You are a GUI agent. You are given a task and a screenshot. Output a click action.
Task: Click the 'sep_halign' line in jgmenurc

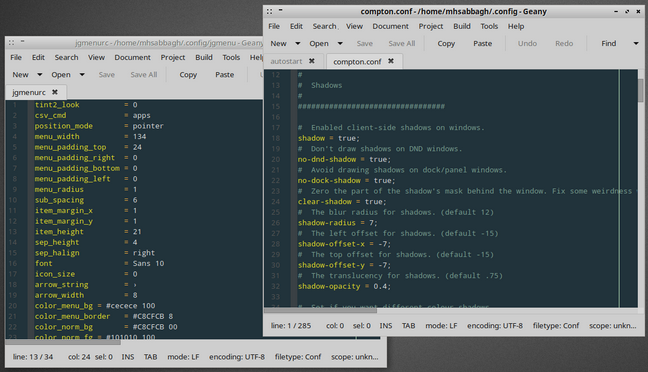pyautogui.click(x=95, y=253)
